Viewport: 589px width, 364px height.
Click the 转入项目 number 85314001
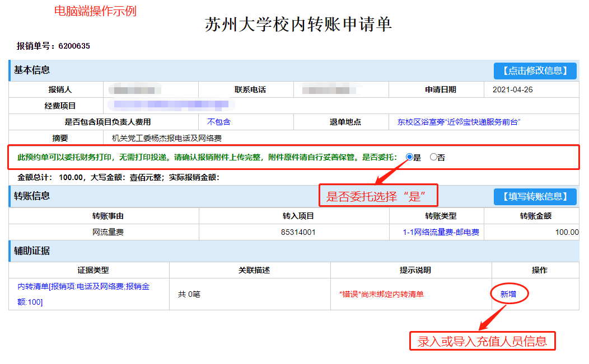(298, 232)
